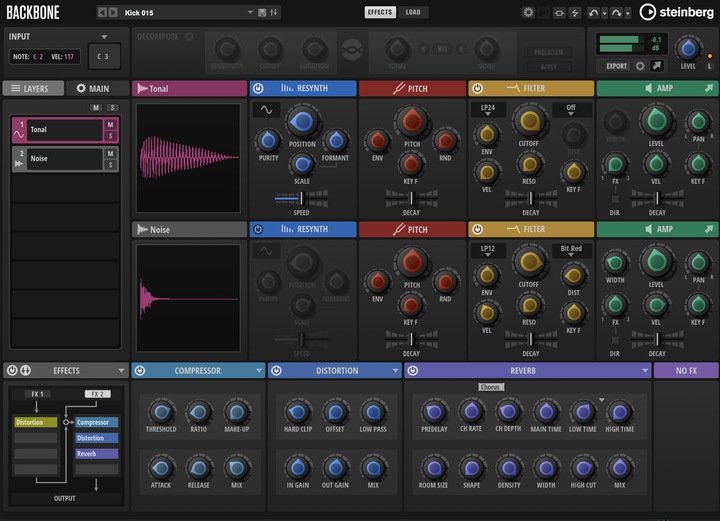The height and width of the screenshot is (521, 720).
Task: Open the LP12 filter type dropdown
Action: click(x=488, y=250)
